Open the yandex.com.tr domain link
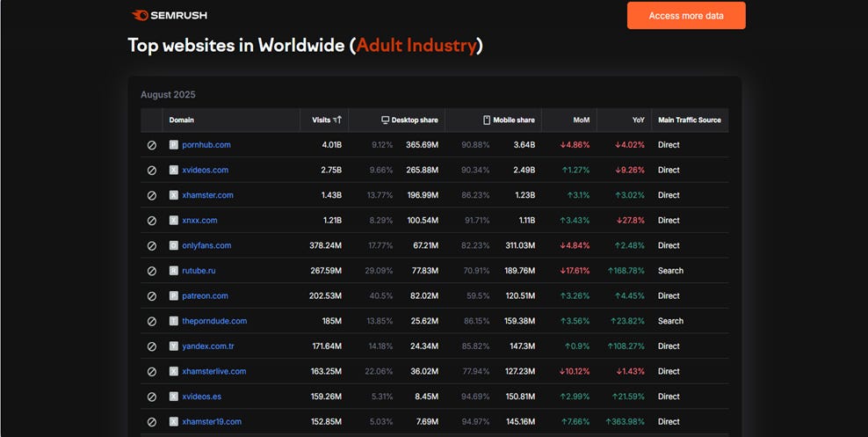This screenshot has width=868, height=437. (x=208, y=346)
